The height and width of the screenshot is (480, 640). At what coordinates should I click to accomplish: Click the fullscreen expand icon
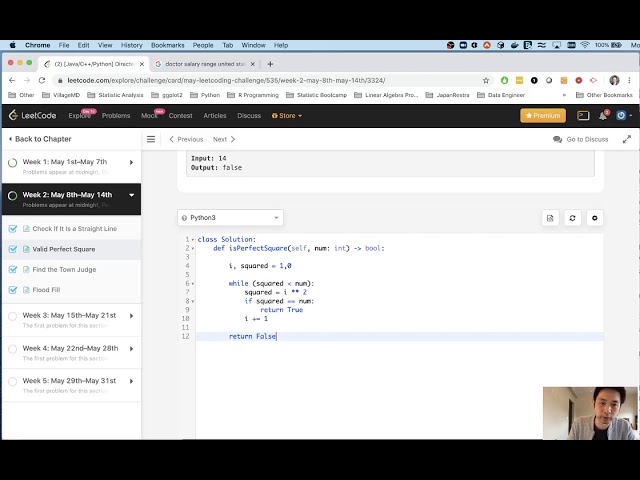pos(627,139)
